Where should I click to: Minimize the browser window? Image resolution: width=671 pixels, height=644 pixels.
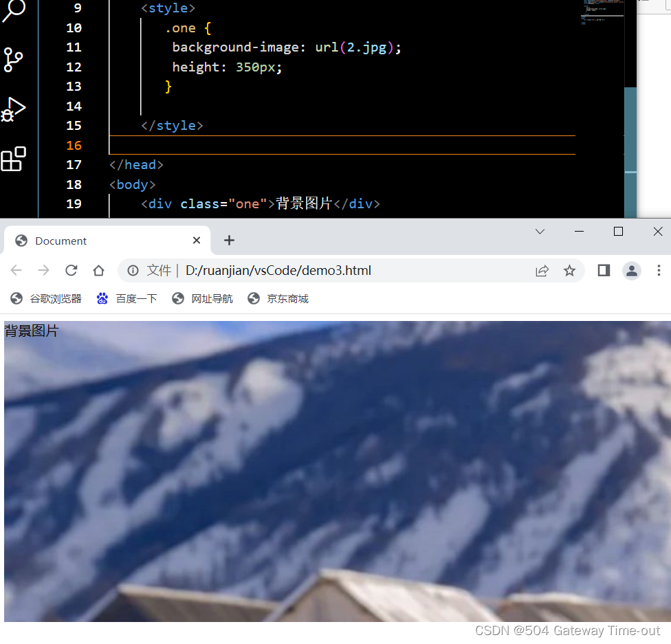coord(579,232)
